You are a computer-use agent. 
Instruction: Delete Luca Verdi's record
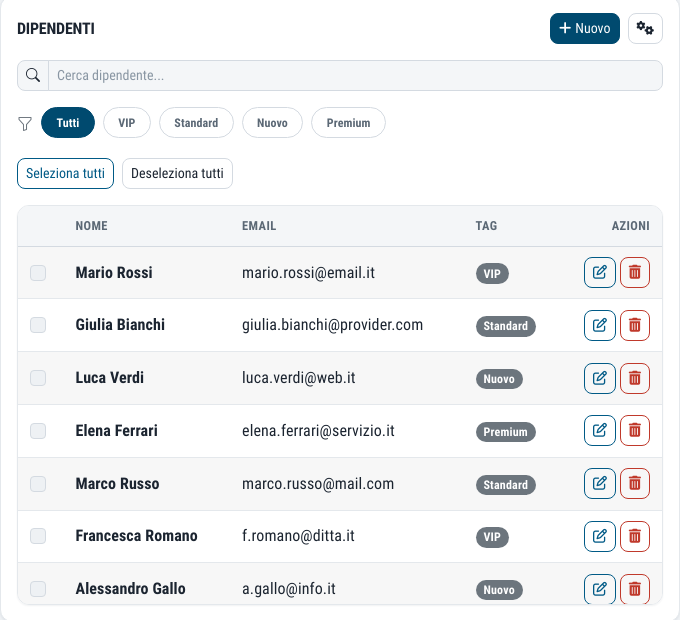pos(634,378)
